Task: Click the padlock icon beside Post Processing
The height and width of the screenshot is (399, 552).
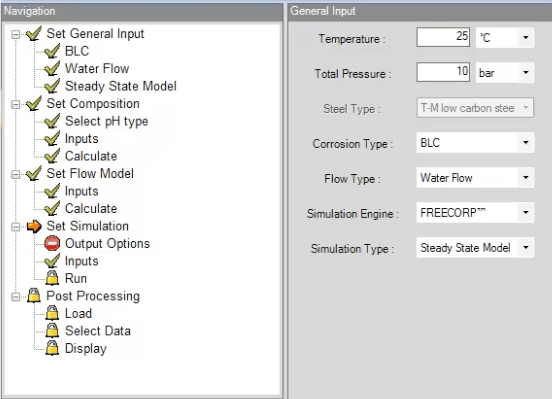Action: coord(34,295)
